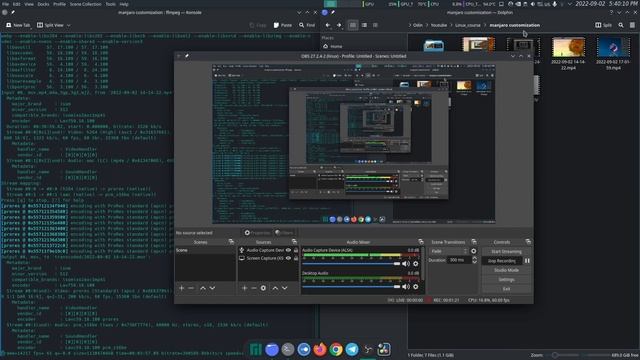This screenshot has height=360, width=640.
Task: Click the Youtube breadcrumb in Dolphin path
Action: coord(439,25)
